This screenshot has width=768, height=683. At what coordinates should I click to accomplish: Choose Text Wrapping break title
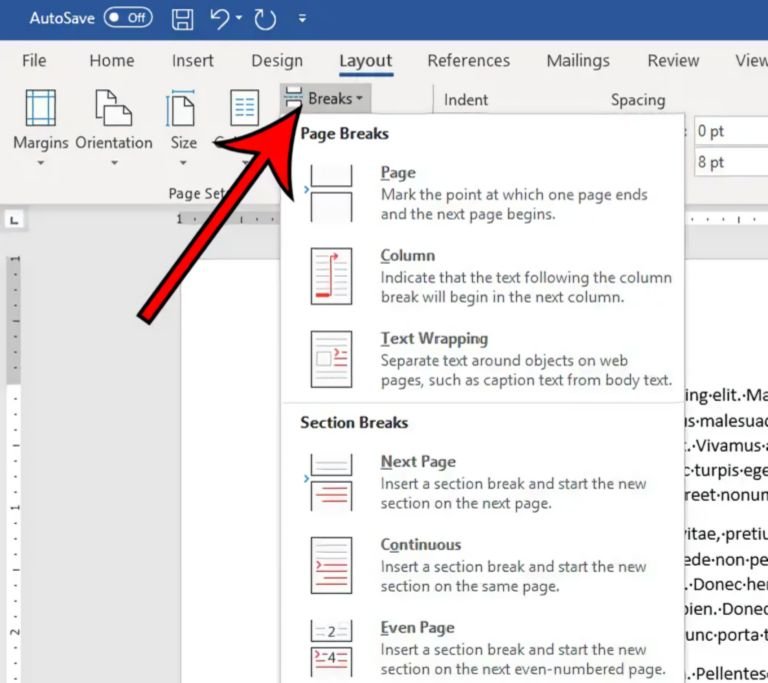pyautogui.click(x=434, y=339)
